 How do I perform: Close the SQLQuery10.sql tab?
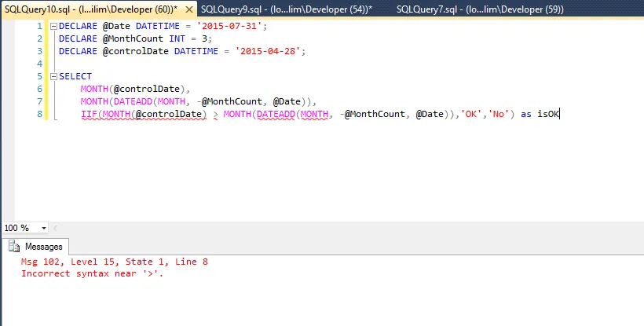point(189,9)
